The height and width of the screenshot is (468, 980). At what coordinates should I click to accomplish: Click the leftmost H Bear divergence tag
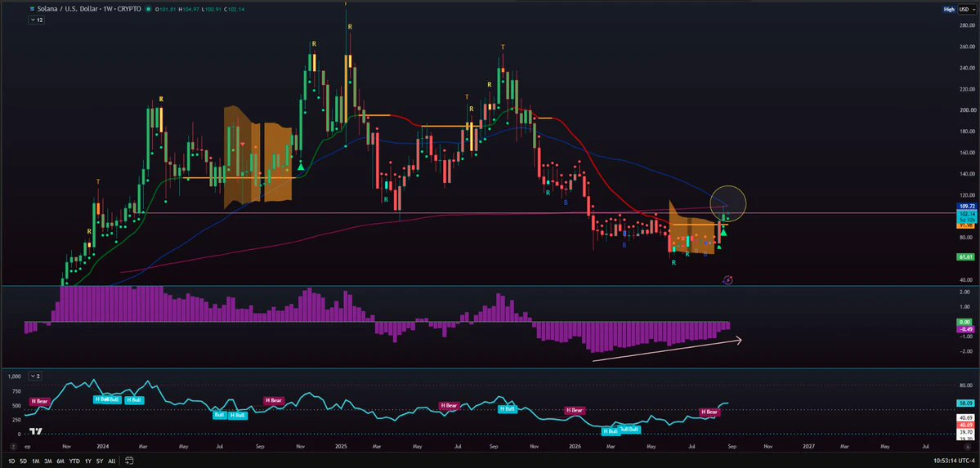38,401
